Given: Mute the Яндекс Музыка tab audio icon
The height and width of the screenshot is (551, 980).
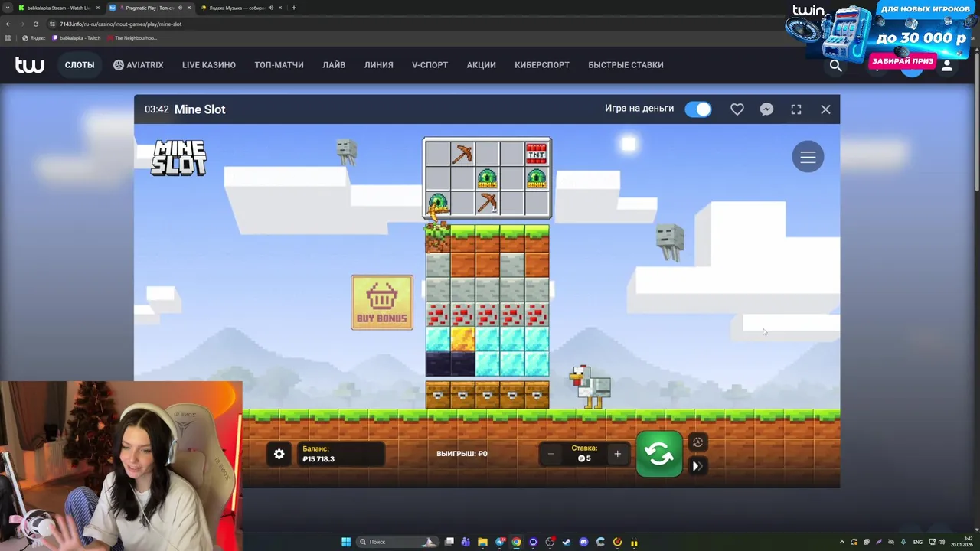Looking at the screenshot, I should pyautogui.click(x=270, y=8).
